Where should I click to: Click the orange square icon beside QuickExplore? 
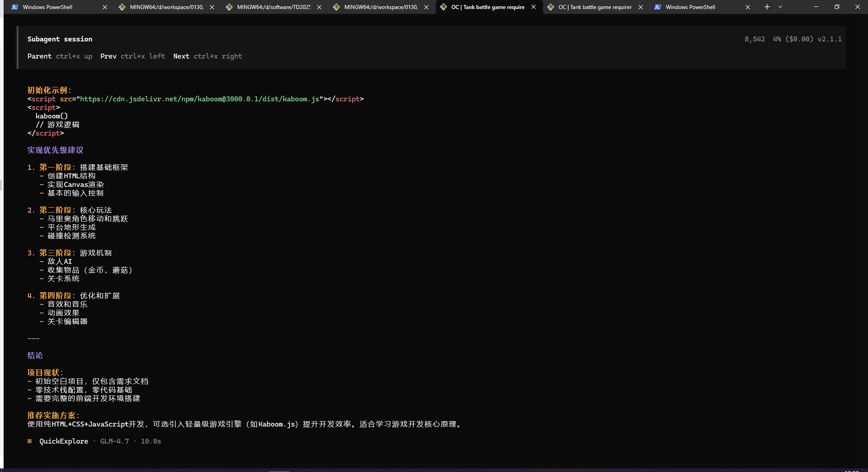click(30, 441)
